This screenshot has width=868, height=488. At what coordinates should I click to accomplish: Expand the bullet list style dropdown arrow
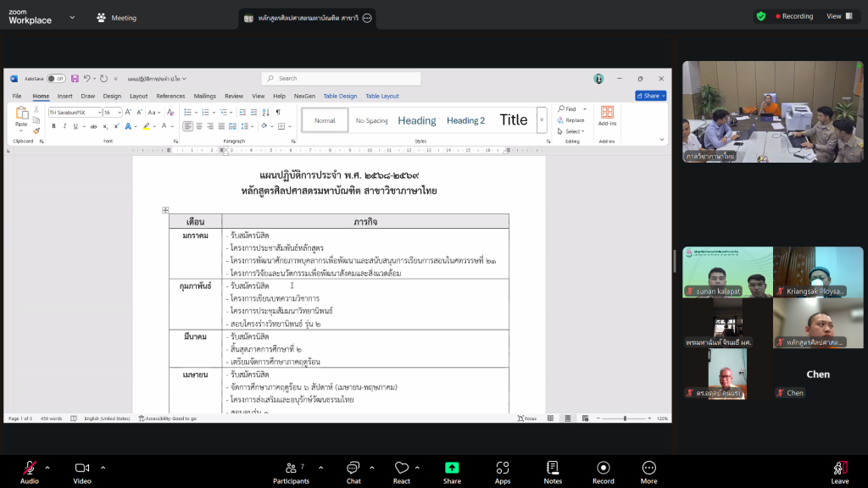point(197,113)
